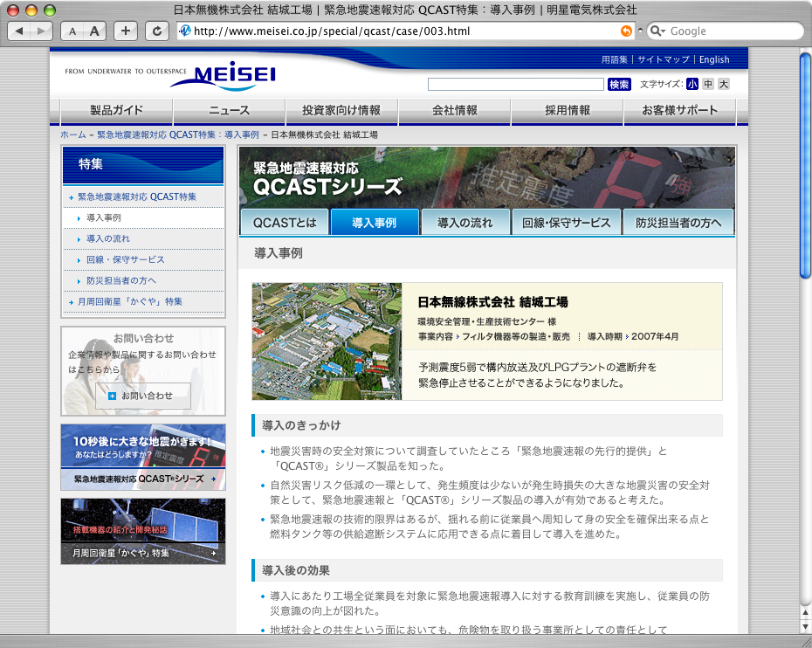Click the add bookmark plus button

coord(126,31)
